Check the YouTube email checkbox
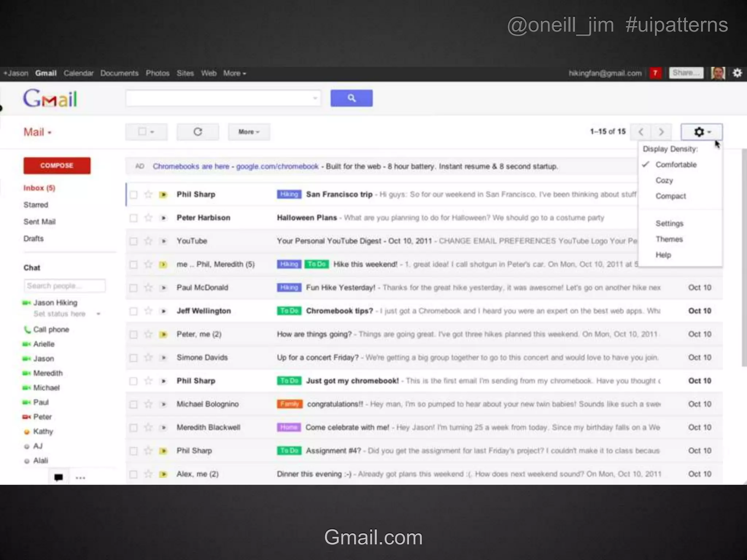This screenshot has height=560, width=747. click(x=133, y=241)
